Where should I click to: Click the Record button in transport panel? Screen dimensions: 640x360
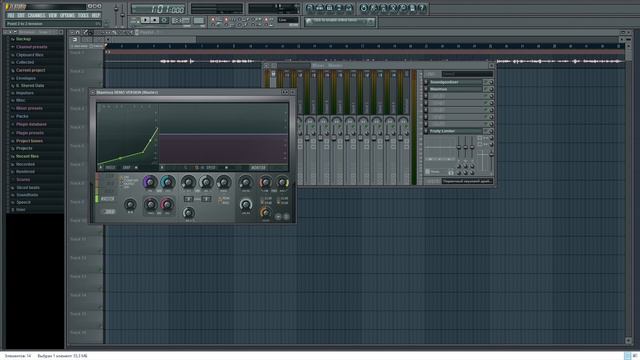(164, 20)
